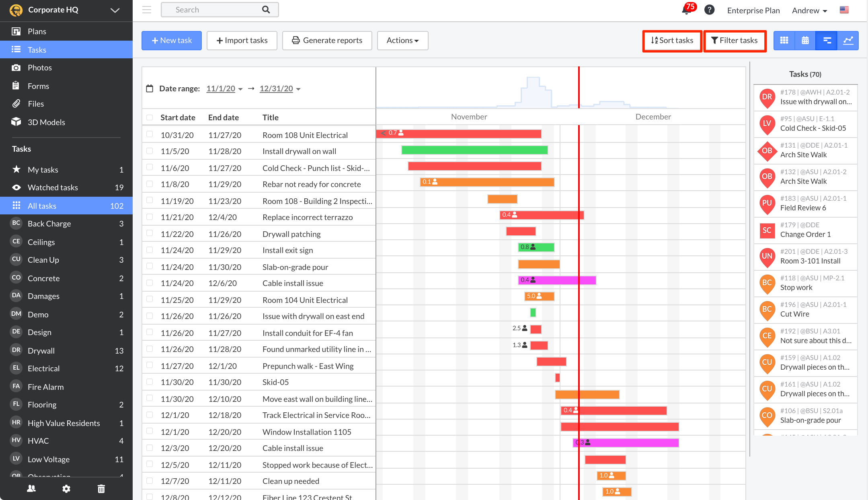The height and width of the screenshot is (500, 868).
Task: Open Photos in the sidebar
Action: pyautogui.click(x=39, y=68)
